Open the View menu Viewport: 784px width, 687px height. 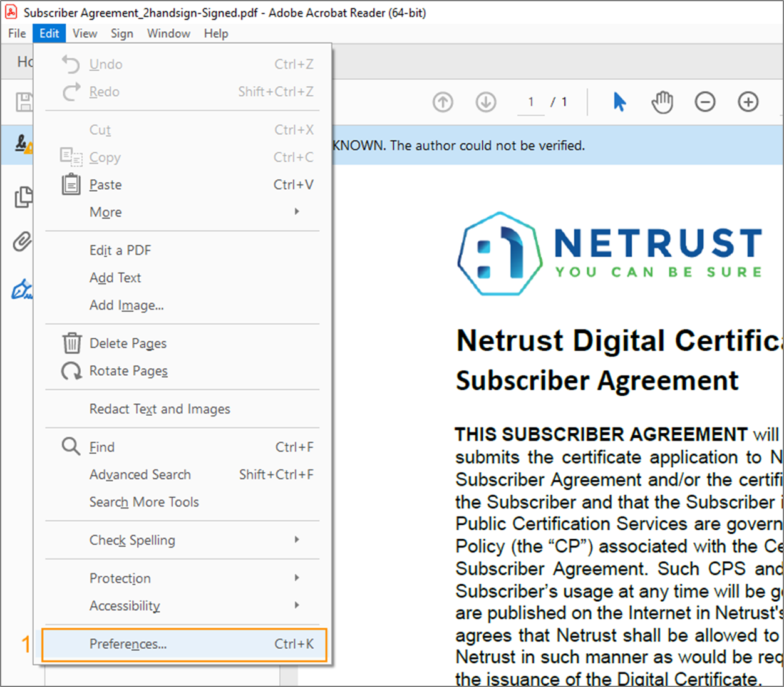click(x=85, y=33)
